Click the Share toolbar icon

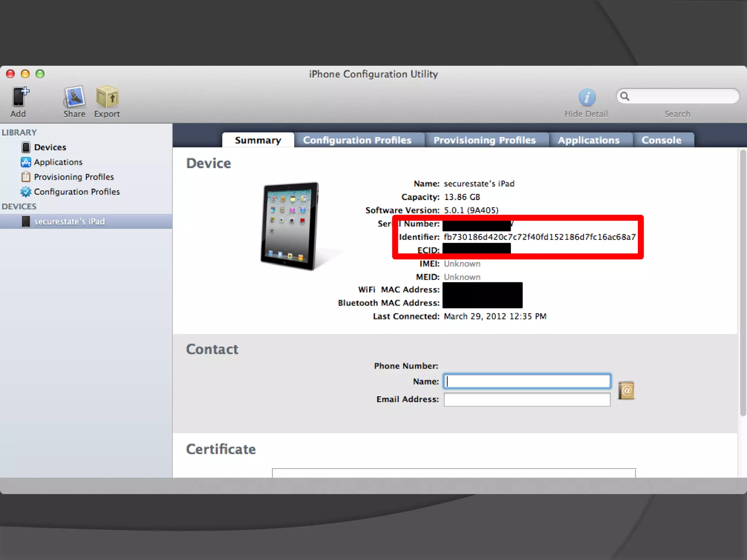[74, 97]
